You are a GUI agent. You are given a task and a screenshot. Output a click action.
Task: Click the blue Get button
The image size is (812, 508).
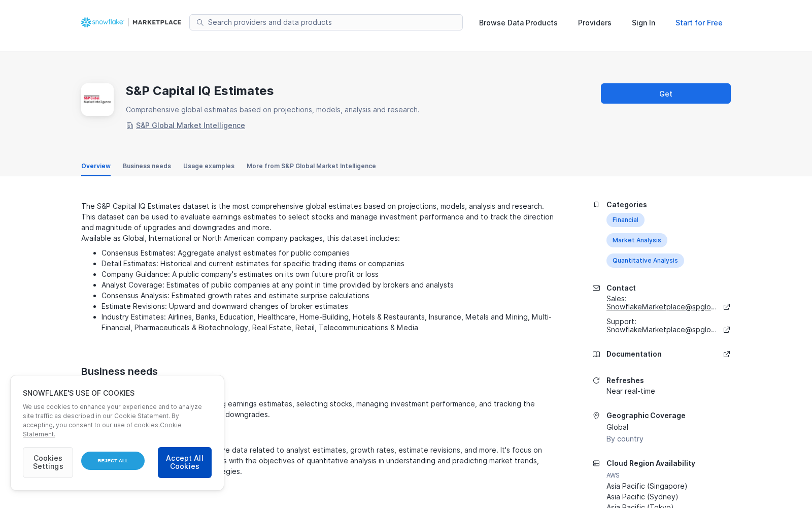tap(666, 93)
